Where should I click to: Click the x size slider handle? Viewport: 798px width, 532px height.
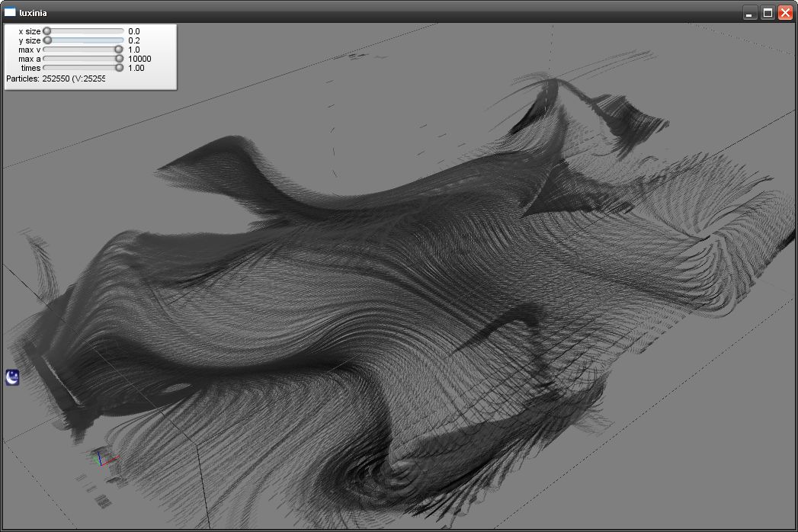click(46, 31)
